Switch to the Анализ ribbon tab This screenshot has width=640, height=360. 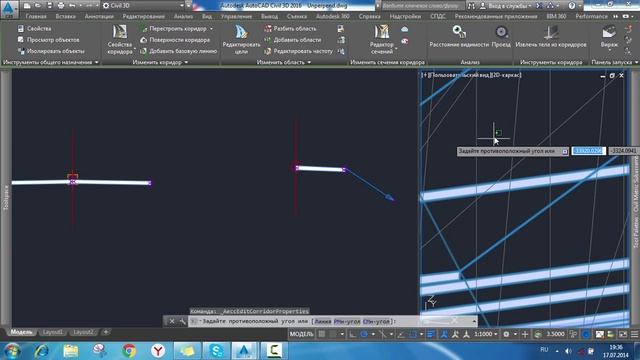183,17
